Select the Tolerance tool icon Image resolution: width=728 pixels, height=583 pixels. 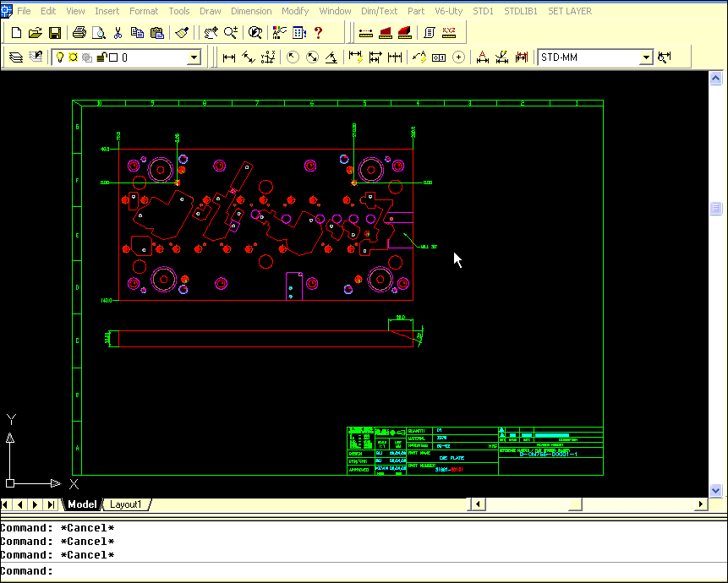click(x=439, y=57)
